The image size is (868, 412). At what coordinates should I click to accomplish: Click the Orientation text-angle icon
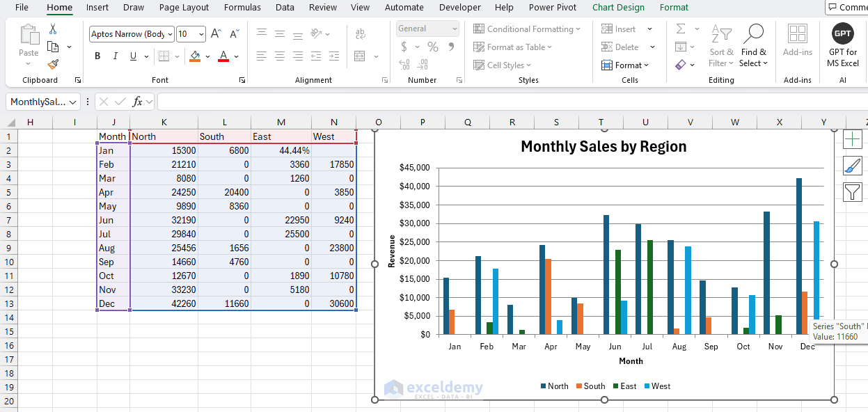317,33
